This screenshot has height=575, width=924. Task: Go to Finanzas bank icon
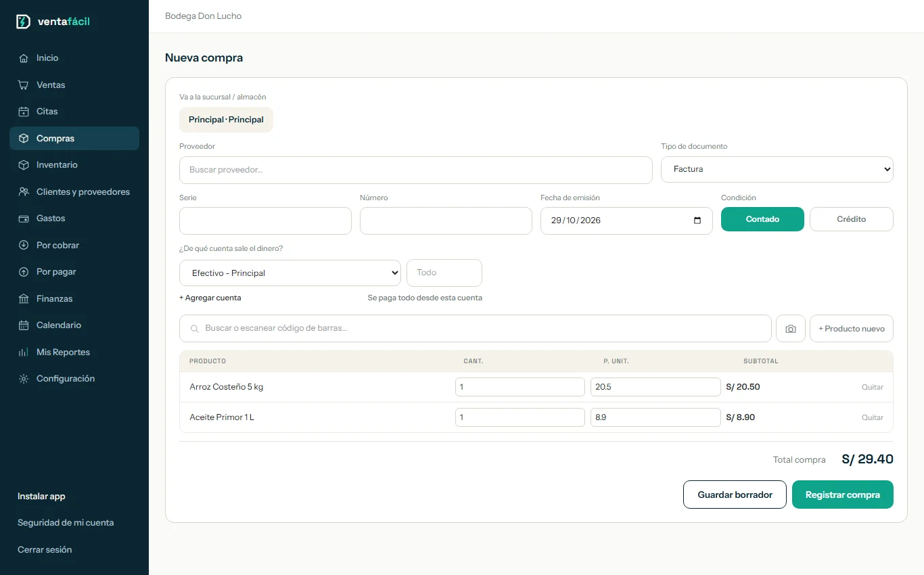pyautogui.click(x=24, y=299)
